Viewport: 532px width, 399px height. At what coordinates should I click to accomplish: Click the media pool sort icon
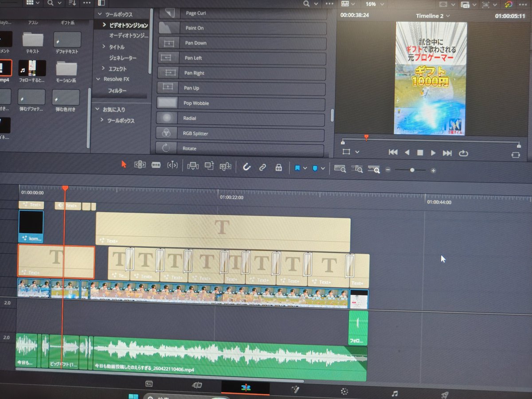coord(71,3)
